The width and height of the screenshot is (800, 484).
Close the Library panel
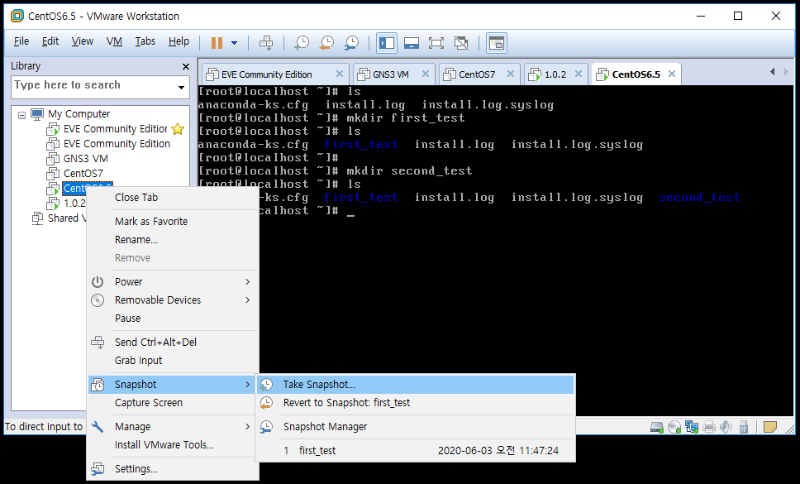click(x=186, y=66)
